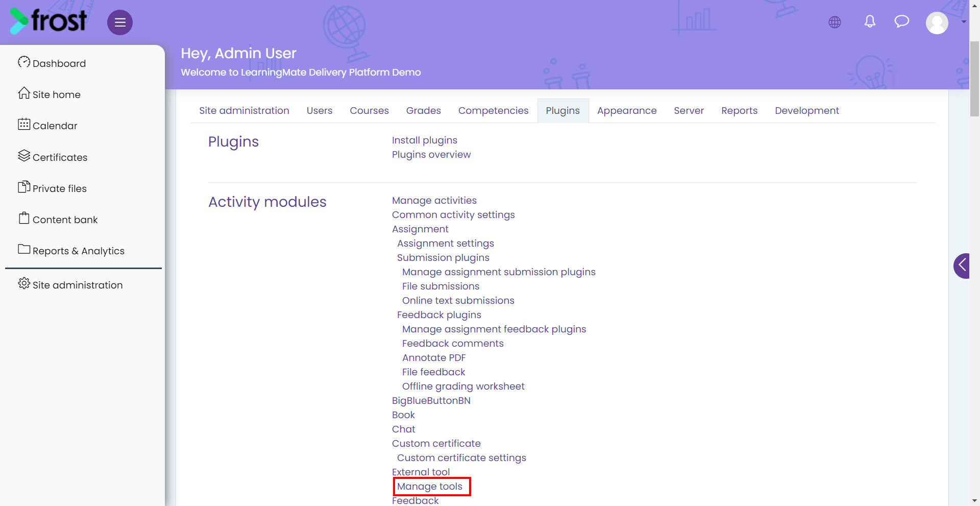The image size is (980, 506).
Task: Open the language globe icon
Action: click(835, 22)
